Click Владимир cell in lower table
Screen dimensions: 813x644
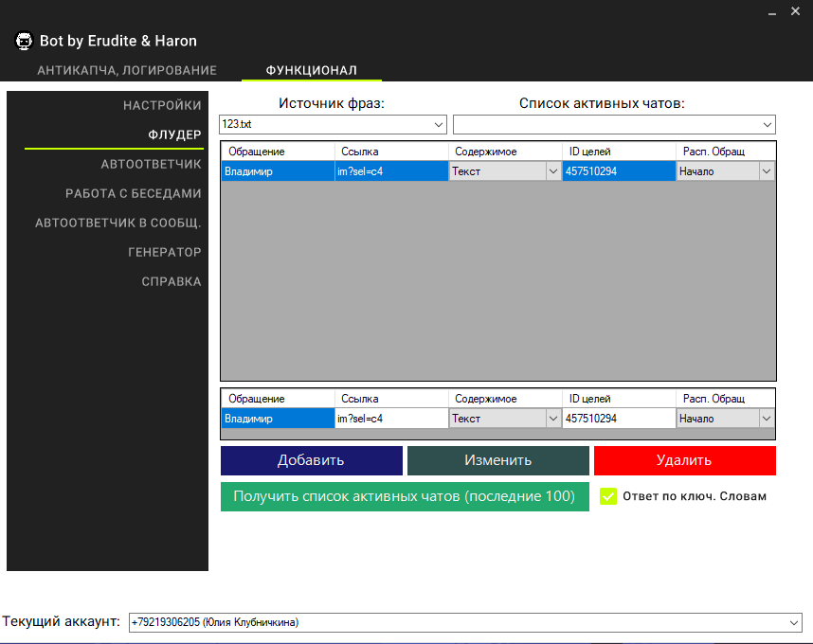tap(278, 419)
